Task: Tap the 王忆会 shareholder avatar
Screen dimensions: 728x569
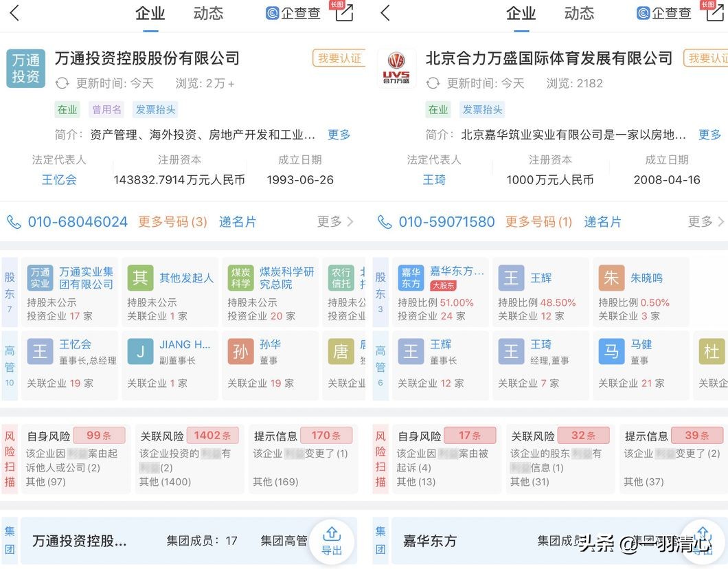Action: [40, 351]
